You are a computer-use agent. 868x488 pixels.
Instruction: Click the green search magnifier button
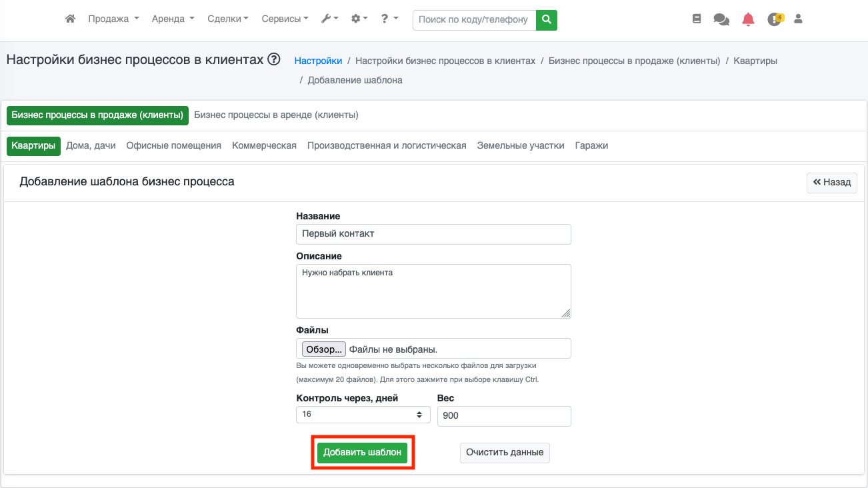point(547,19)
